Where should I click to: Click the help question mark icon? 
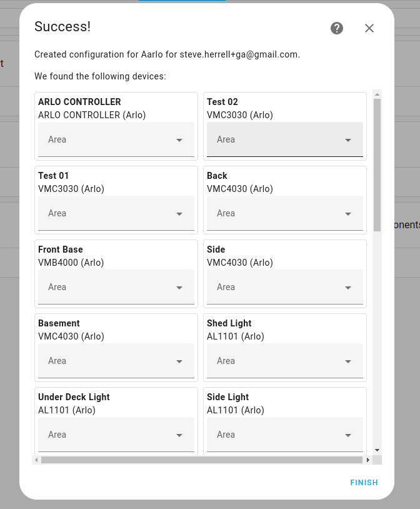337,28
